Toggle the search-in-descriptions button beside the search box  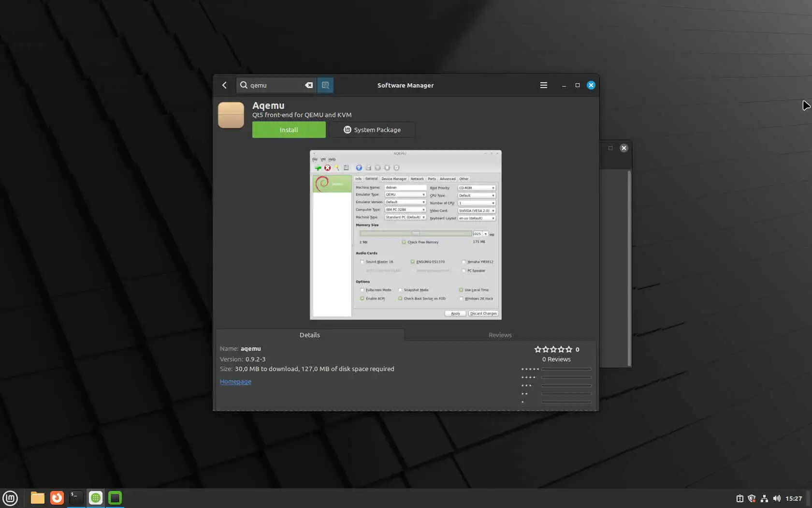pyautogui.click(x=325, y=85)
